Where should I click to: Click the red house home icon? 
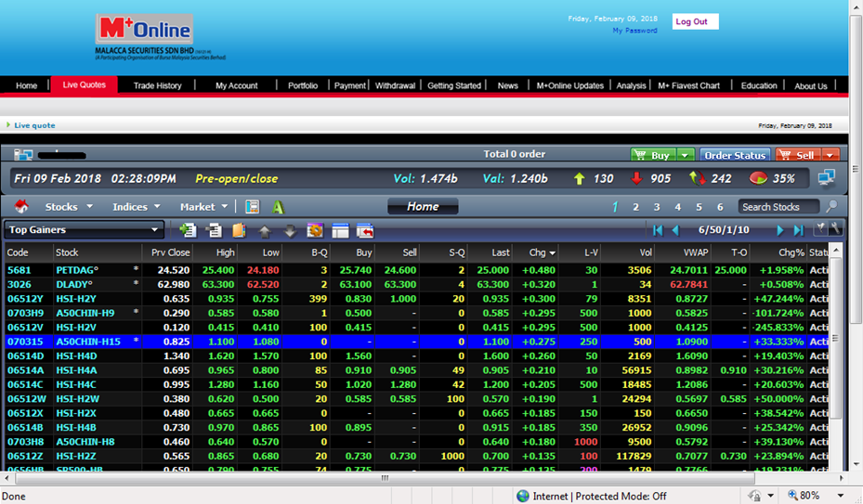point(22,207)
